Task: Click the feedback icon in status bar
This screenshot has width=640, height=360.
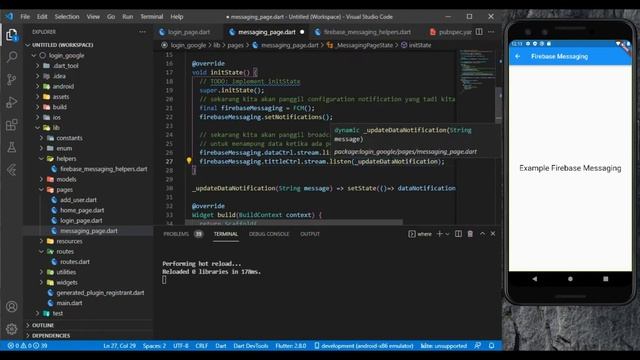Action: tap(478, 346)
